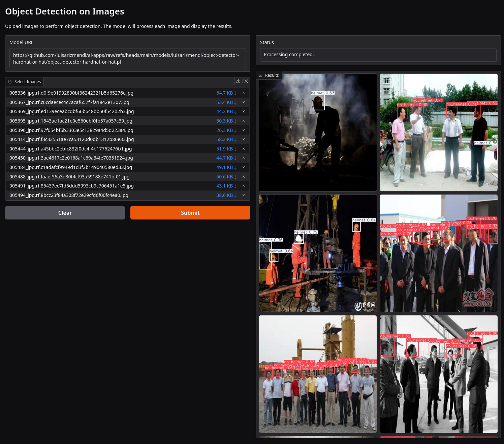This screenshot has height=444, width=504.
Task: Remove file 005336_jpg from the list
Action: click(x=244, y=93)
